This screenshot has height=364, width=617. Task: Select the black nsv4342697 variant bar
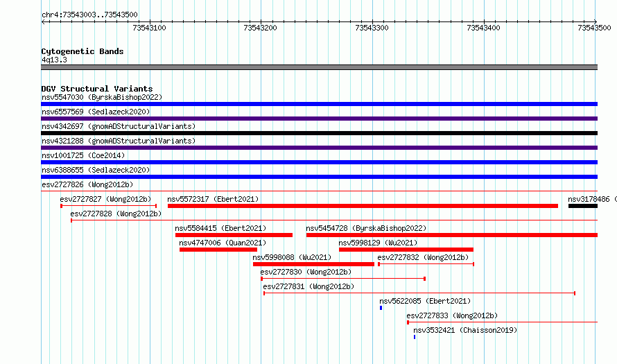pyautogui.click(x=319, y=133)
